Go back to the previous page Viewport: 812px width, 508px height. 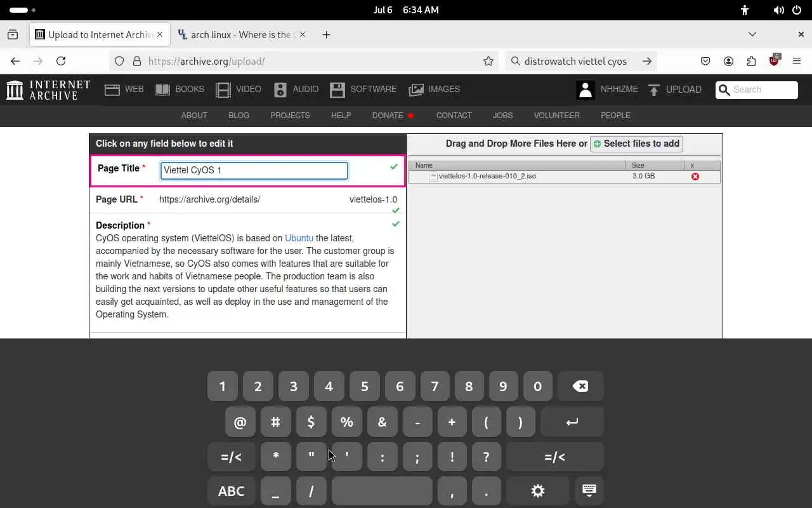tap(15, 61)
